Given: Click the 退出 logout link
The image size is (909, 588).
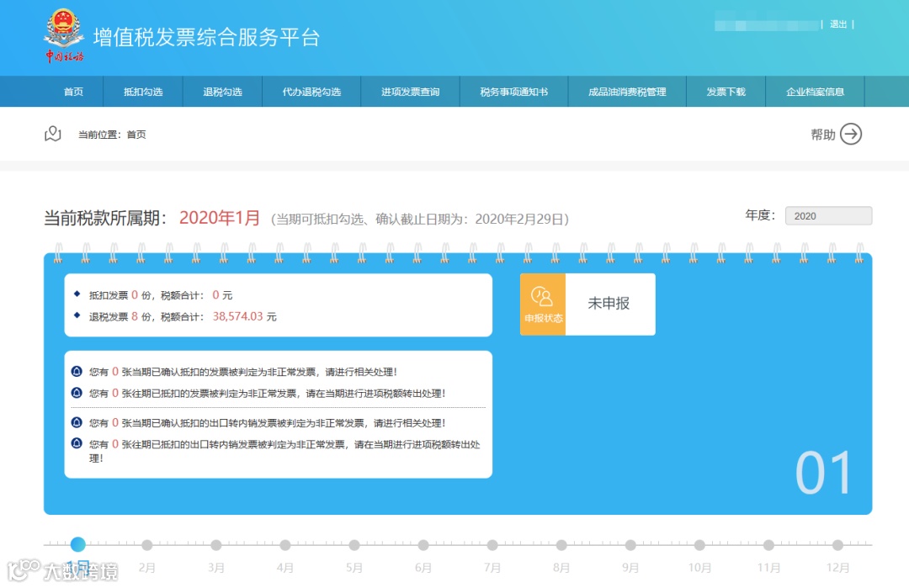Looking at the screenshot, I should [x=838, y=24].
